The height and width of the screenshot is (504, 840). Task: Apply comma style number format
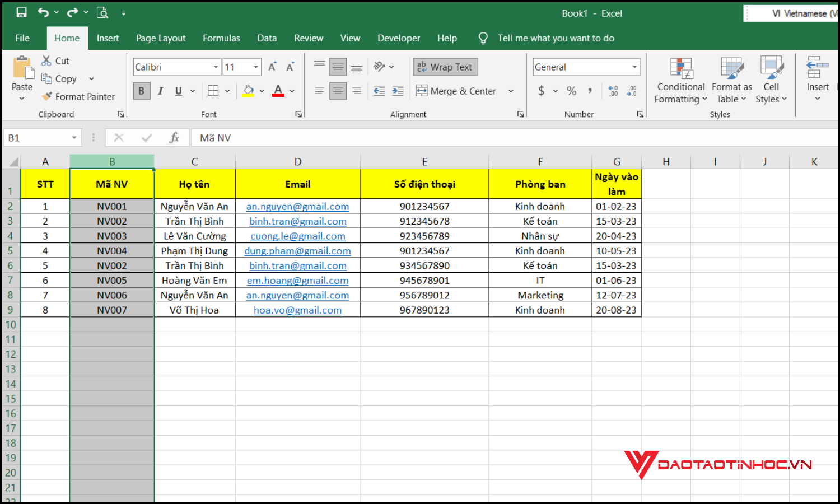[590, 91]
